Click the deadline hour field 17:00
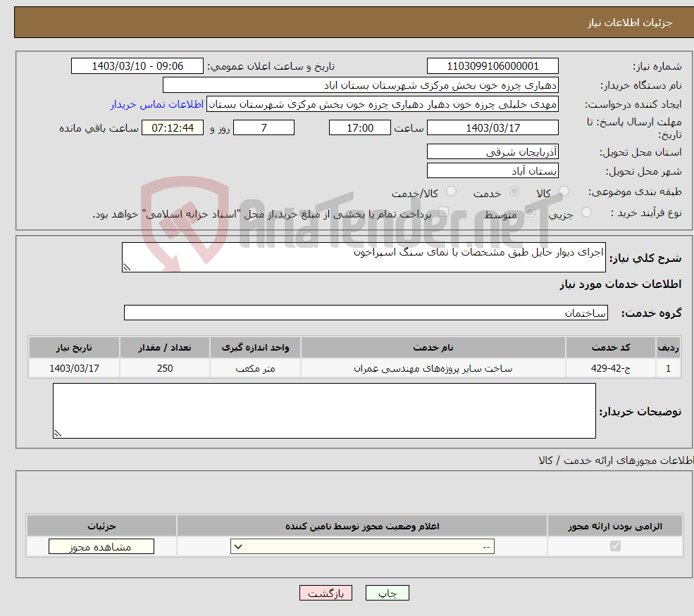This screenshot has height=616, width=694. tap(360, 128)
